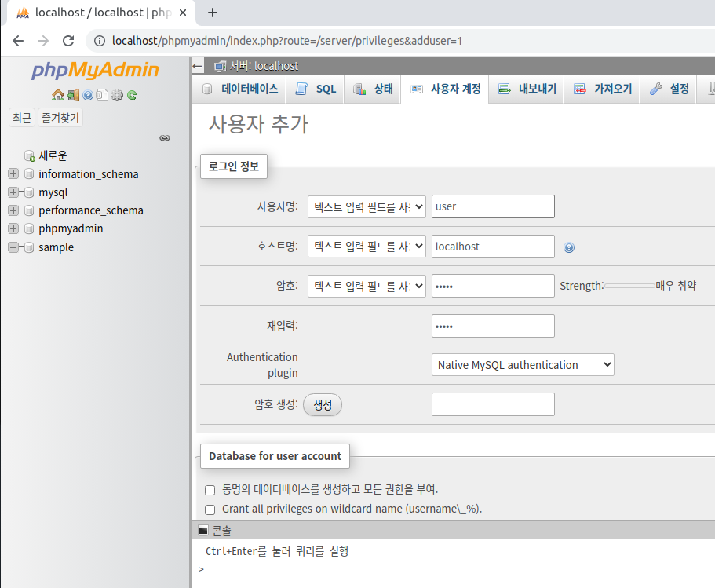Check 동명의 데이터베이스를 생성하고 모든 권한을 부여
Screen dimensions: 715x588
pyautogui.click(x=210, y=490)
